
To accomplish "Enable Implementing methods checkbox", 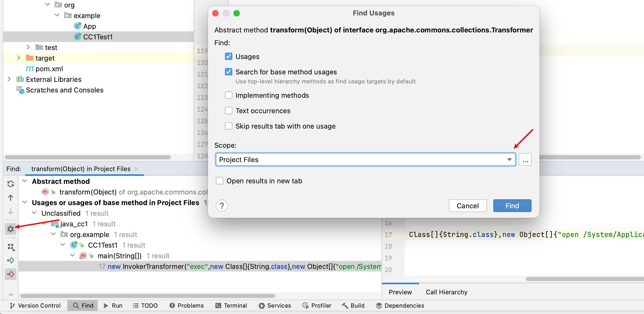I will (x=229, y=95).
